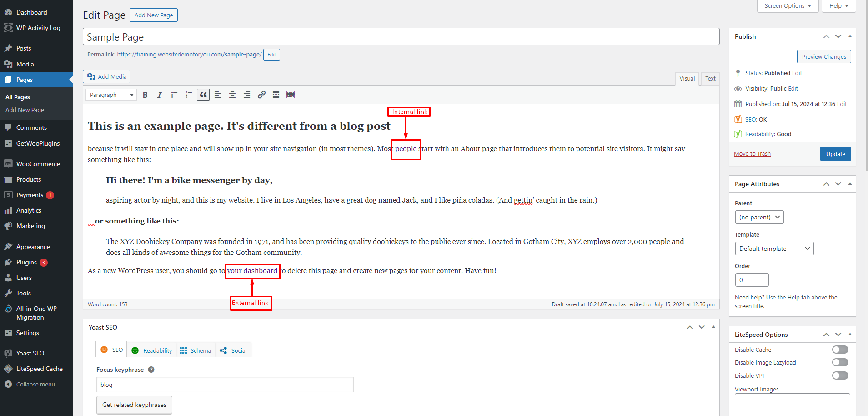Click the Move to Trash link
Screen dimensions: 868x416
point(752,154)
